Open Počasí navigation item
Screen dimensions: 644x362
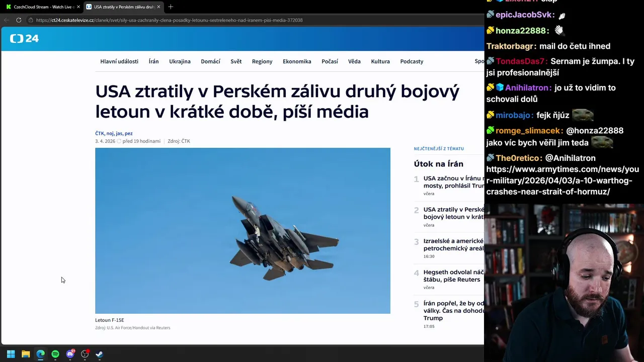coord(330,61)
